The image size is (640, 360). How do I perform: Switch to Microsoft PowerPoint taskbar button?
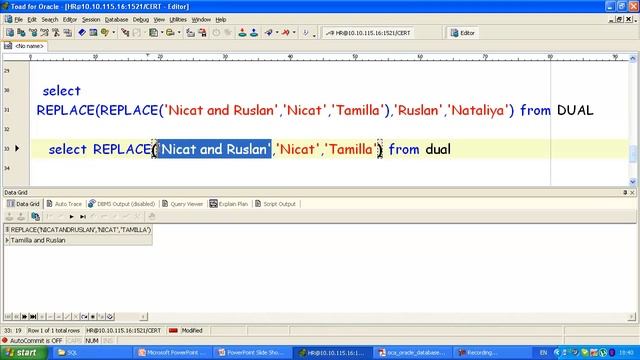click(x=173, y=353)
